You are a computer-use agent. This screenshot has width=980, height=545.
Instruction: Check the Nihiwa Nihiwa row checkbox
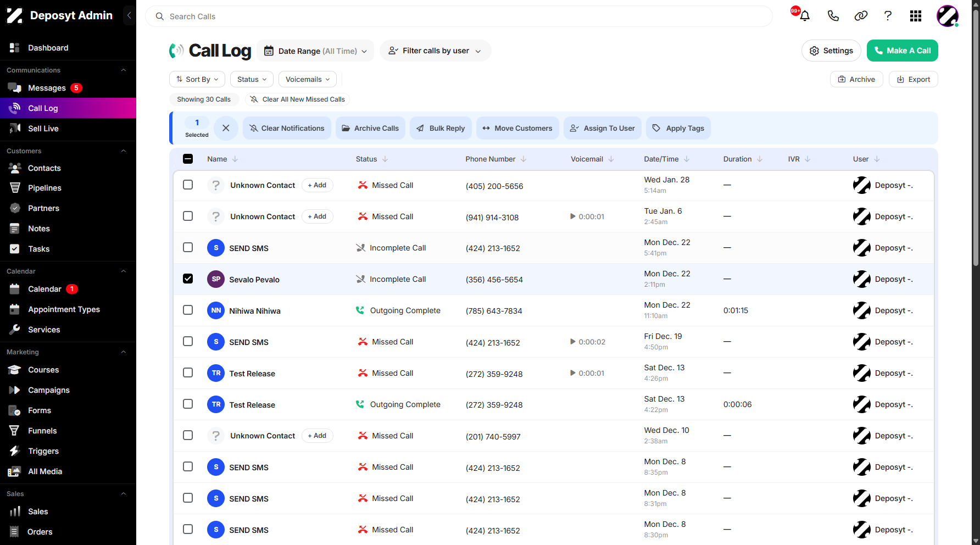pos(188,310)
